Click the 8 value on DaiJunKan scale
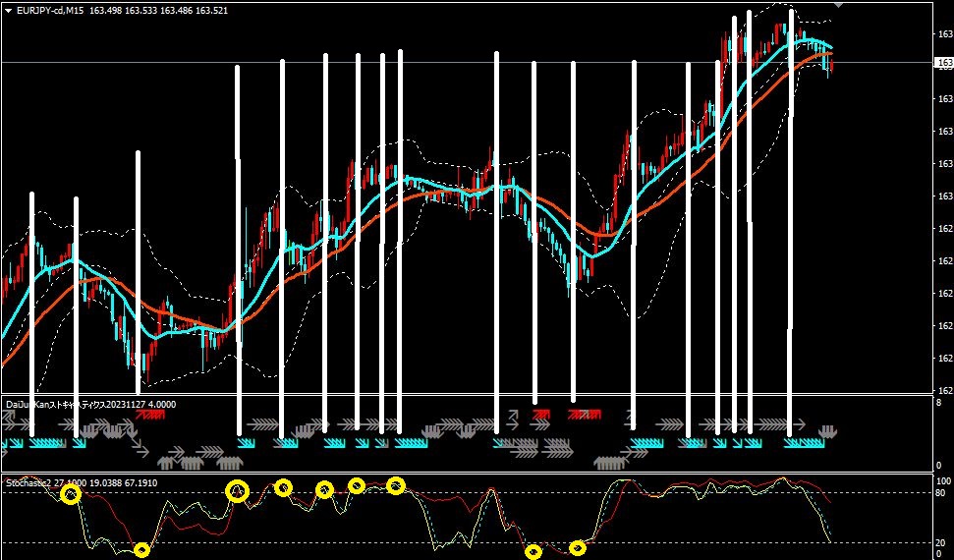 click(x=940, y=403)
